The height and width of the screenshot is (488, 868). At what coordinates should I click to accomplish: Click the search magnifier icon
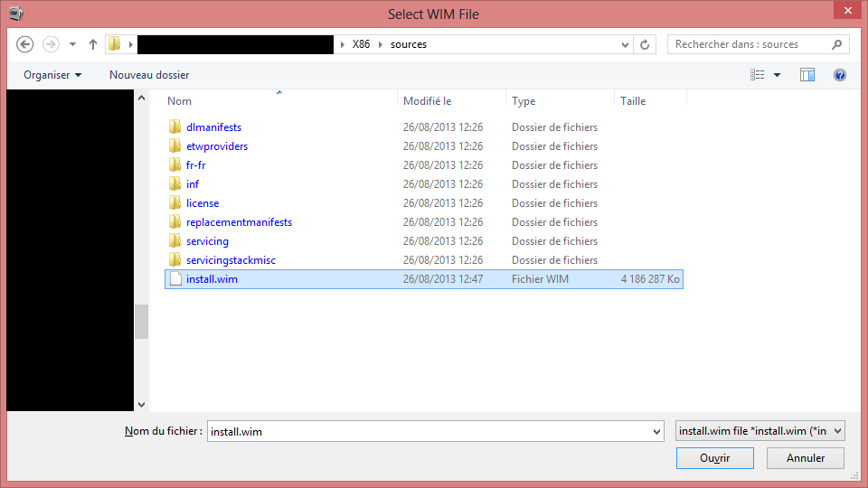point(836,44)
